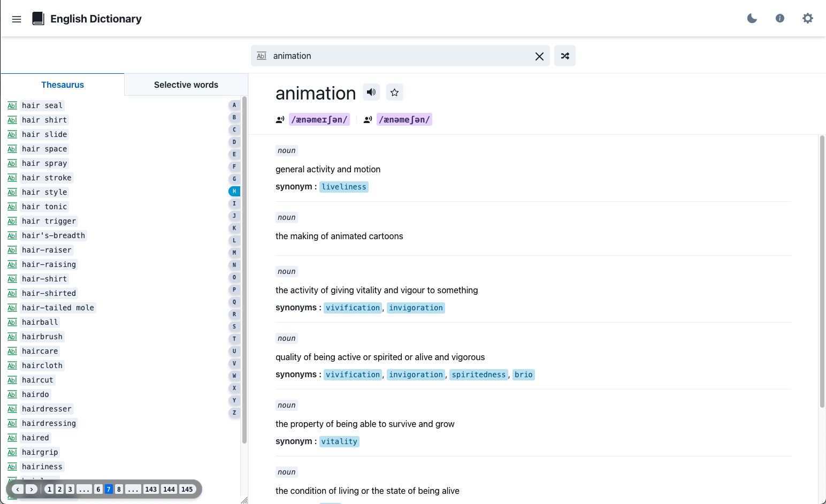Clear the search field with X
This screenshot has width=826, height=504.
[x=539, y=56]
